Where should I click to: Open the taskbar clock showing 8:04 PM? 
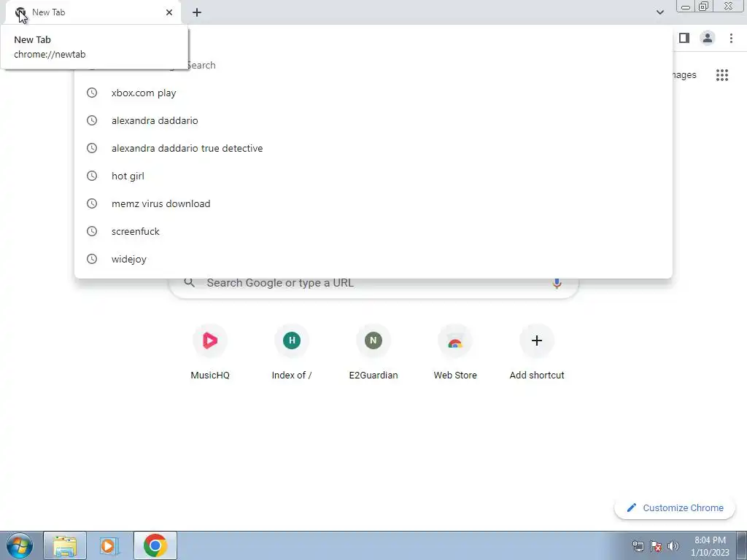[710, 546]
